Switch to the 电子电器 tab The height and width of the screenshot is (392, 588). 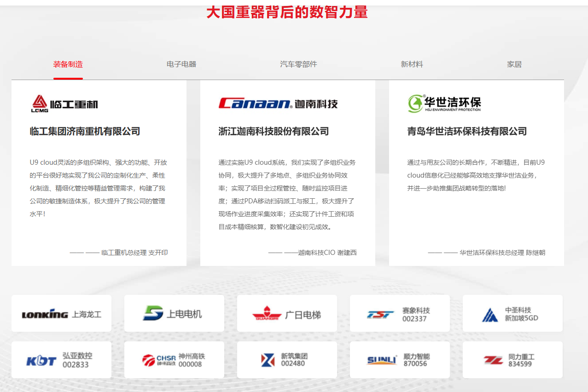tap(181, 64)
